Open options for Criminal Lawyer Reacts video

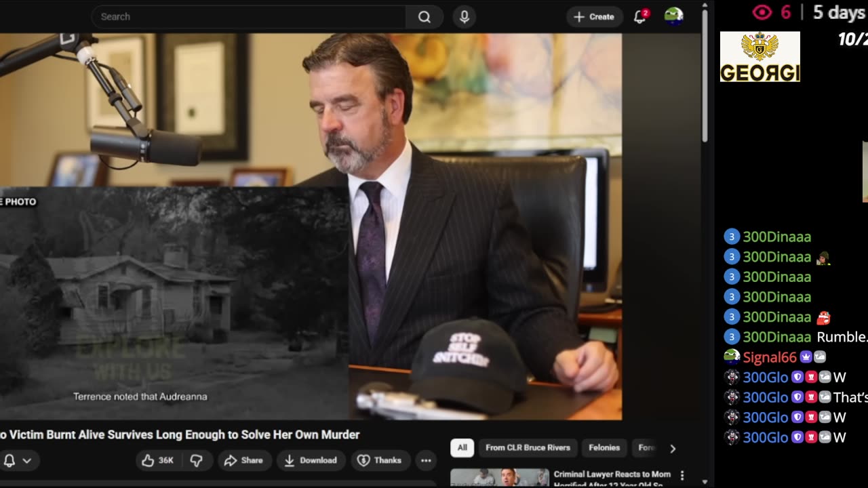click(x=682, y=476)
